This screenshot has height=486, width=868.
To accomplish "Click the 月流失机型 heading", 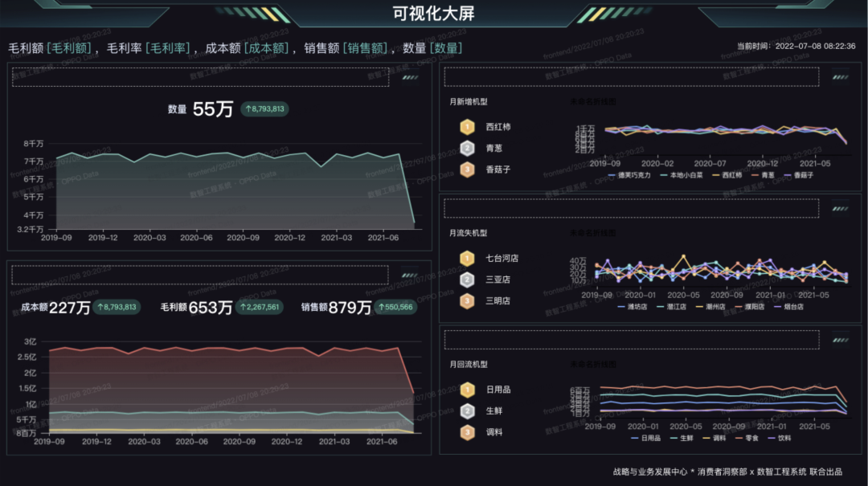I will coord(469,233).
